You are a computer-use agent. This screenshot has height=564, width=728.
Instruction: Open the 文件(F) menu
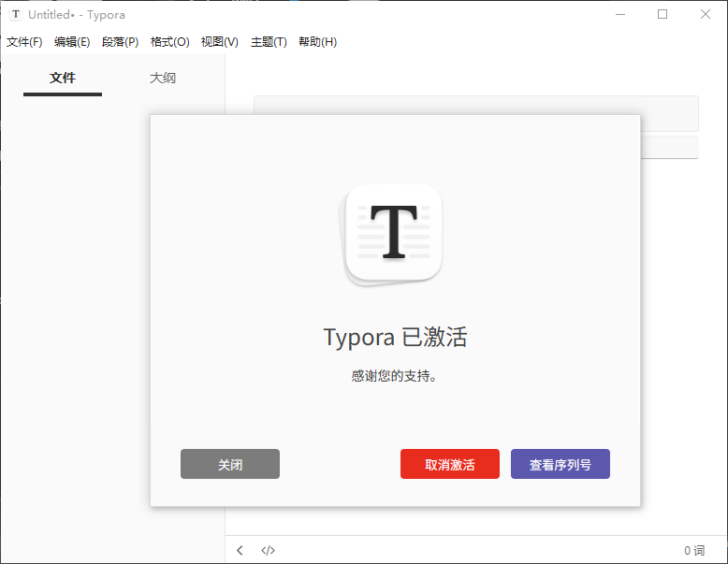24,42
